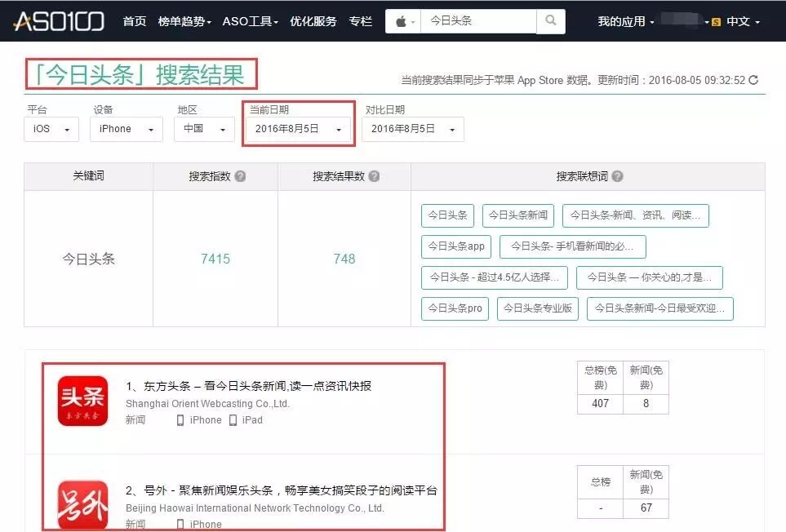
Task: Click the suggestion tag 今日头条专业版
Action: (x=538, y=308)
